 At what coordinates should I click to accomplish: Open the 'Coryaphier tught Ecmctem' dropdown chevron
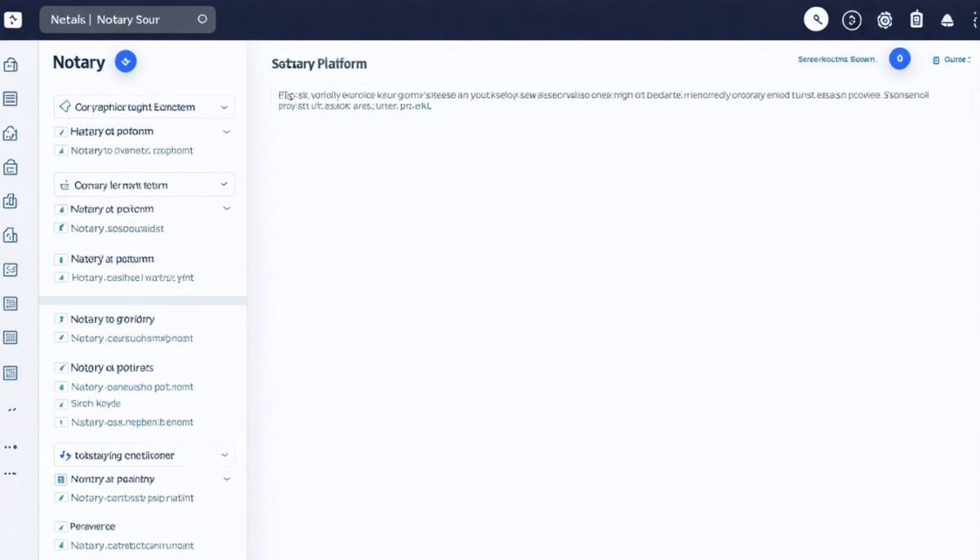(224, 107)
